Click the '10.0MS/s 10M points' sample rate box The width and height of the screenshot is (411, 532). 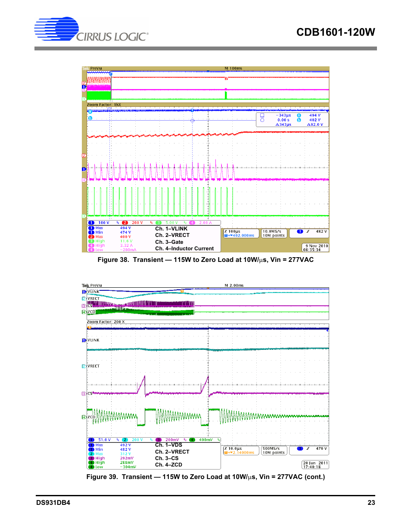click(274, 233)
